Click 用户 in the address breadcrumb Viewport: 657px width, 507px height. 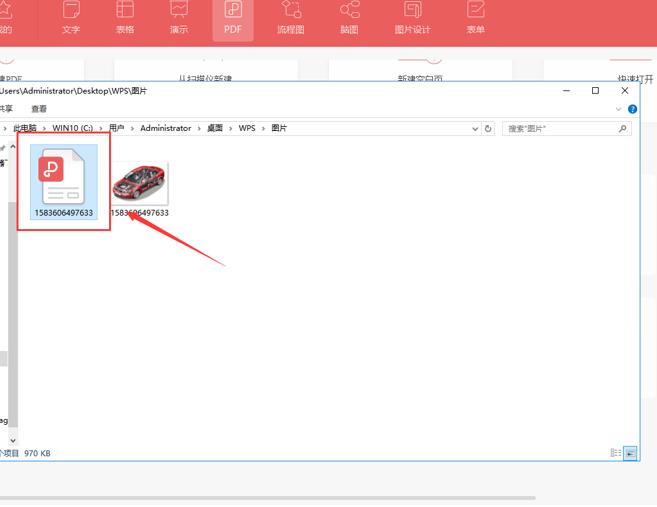[116, 128]
